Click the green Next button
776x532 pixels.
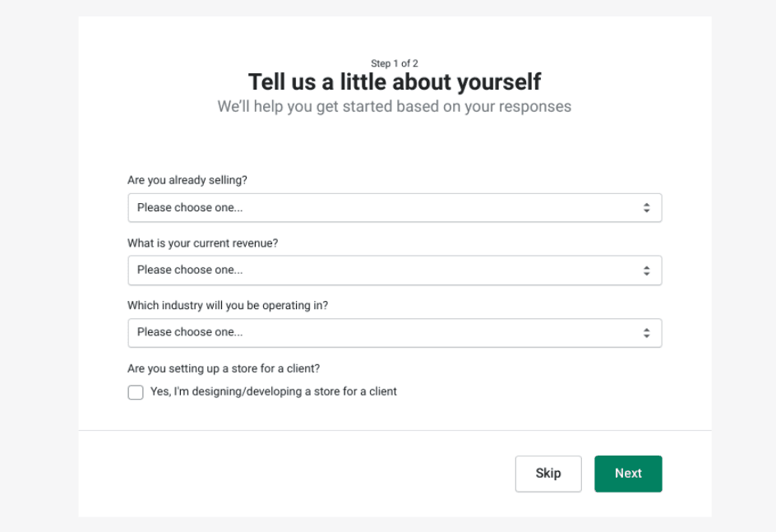(x=628, y=474)
